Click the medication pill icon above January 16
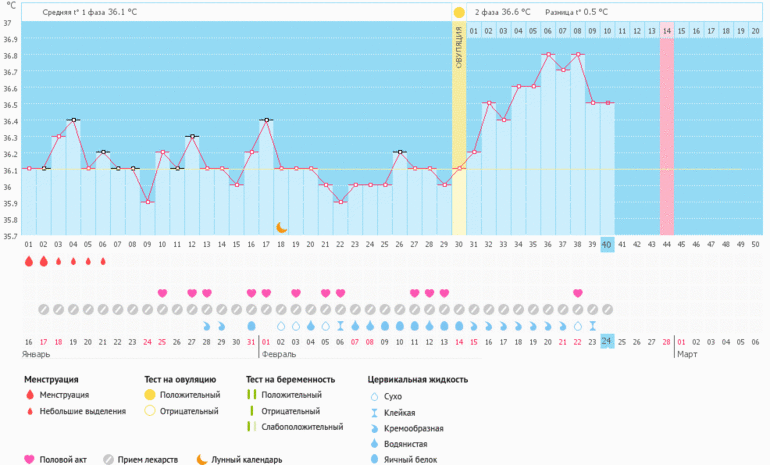 pos(29,309)
